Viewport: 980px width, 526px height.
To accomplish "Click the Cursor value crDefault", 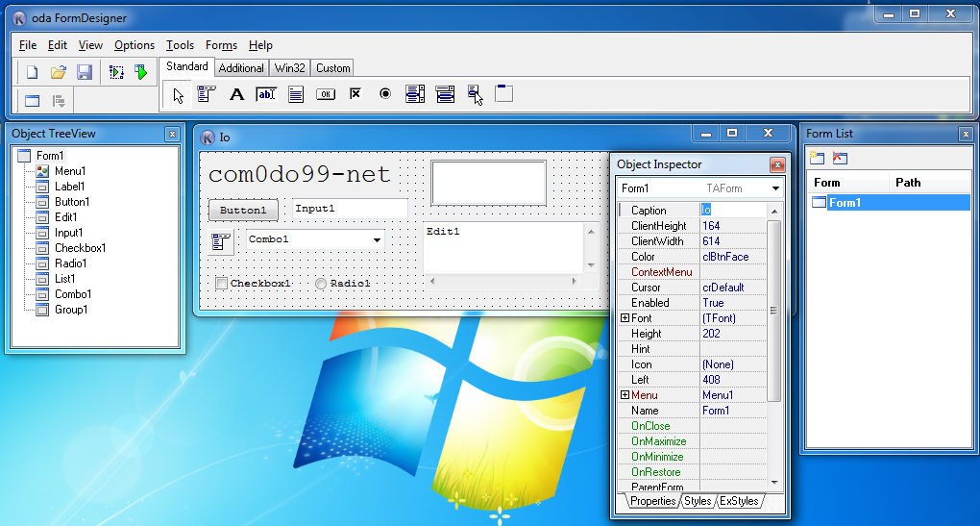I will 732,288.
